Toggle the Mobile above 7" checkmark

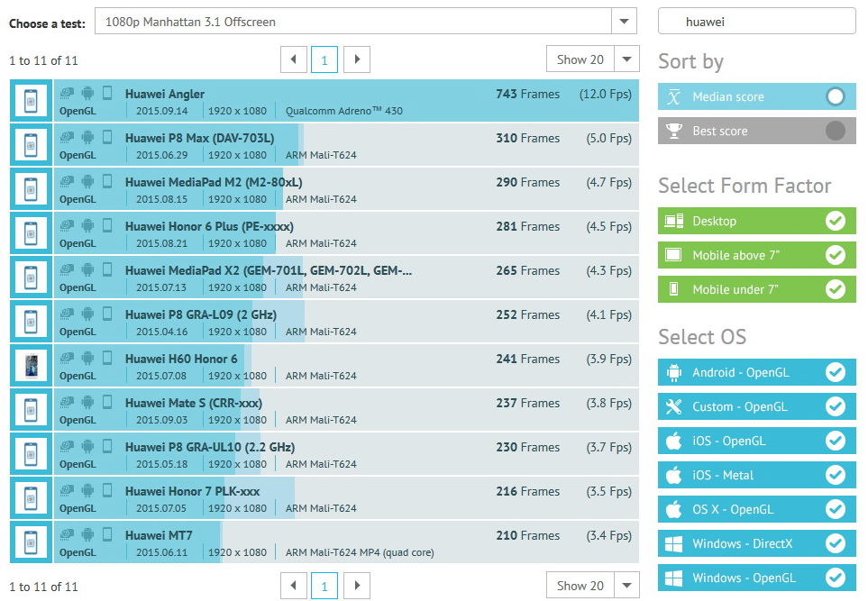click(x=836, y=255)
